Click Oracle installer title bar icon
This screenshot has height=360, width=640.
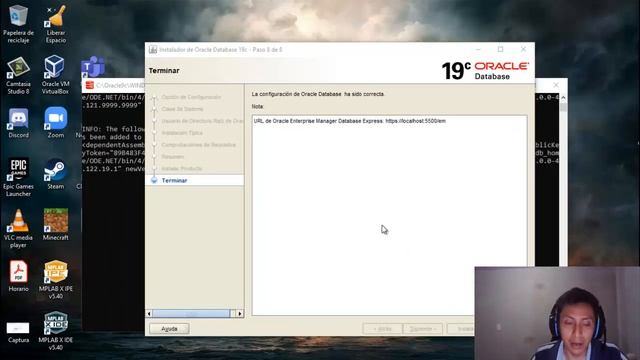[153, 49]
